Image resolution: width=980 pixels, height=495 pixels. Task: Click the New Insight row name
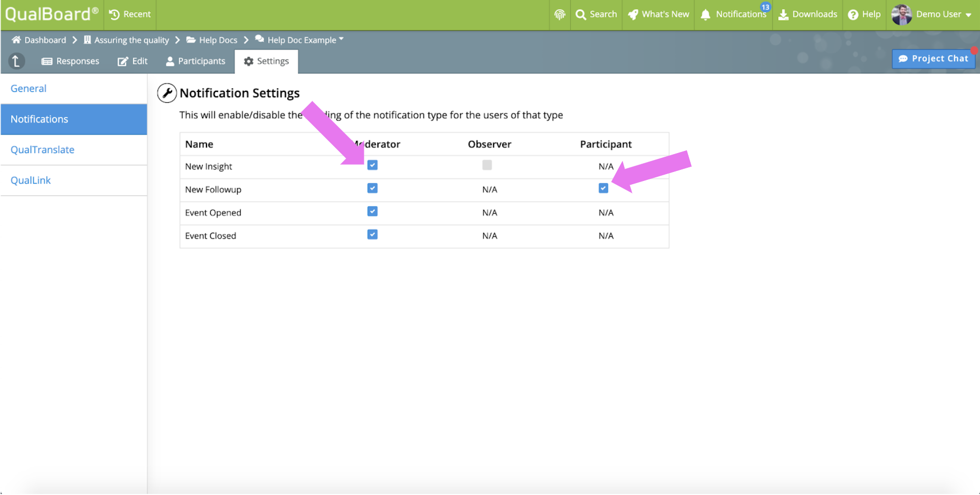[x=209, y=167]
